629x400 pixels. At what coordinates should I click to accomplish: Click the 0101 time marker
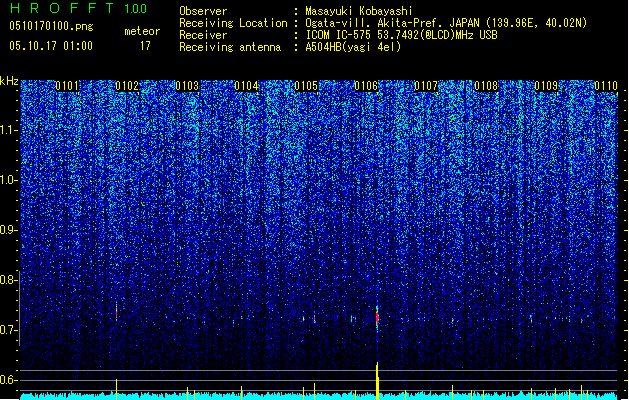tap(67, 86)
